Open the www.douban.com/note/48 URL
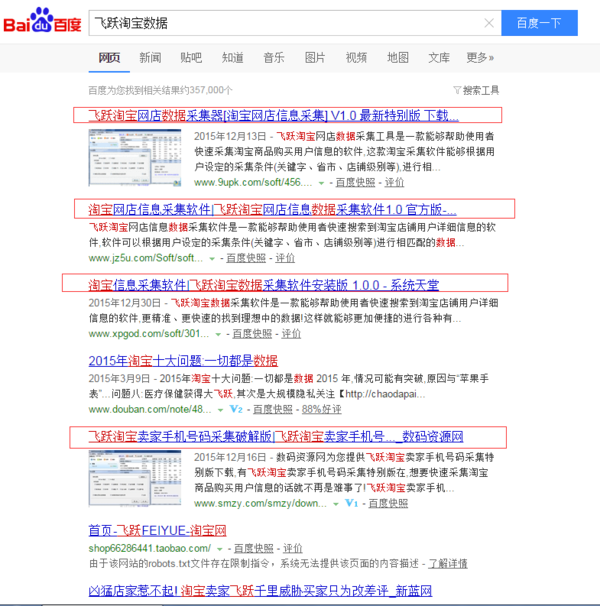Image resolution: width=600 pixels, height=606 pixels. 150,409
